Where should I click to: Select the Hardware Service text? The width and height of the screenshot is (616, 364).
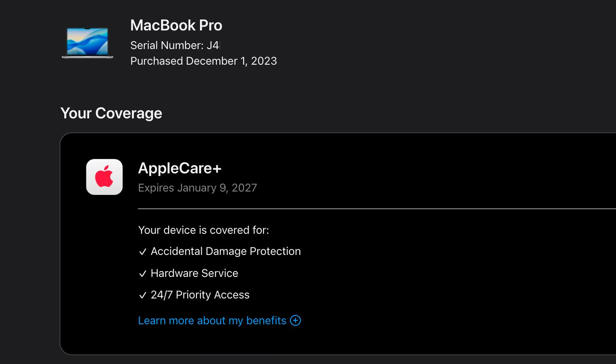[x=194, y=273]
